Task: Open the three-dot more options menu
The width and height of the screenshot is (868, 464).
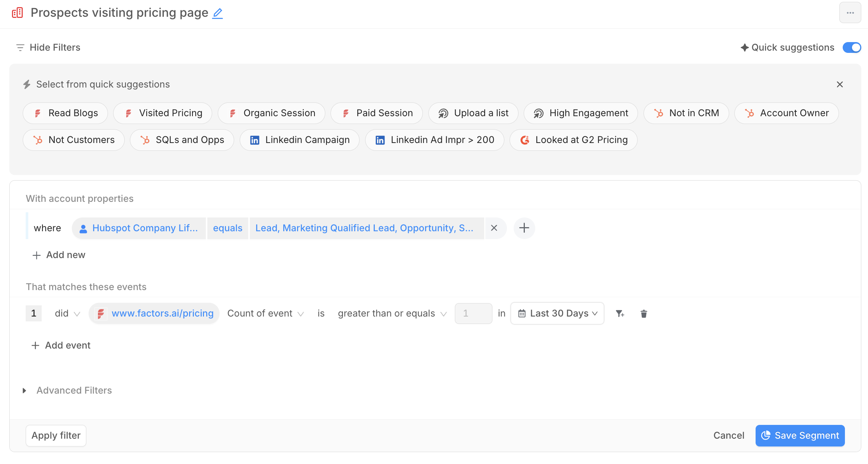Action: click(x=850, y=13)
